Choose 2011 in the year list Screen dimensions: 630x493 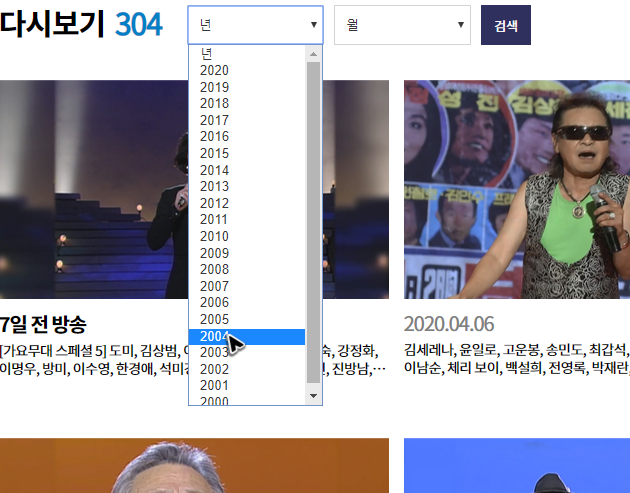point(247,220)
